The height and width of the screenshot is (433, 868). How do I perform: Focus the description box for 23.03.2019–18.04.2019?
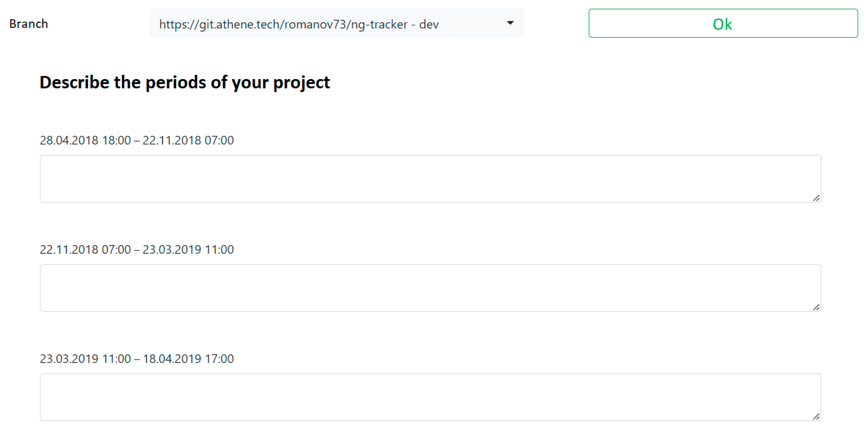430,397
